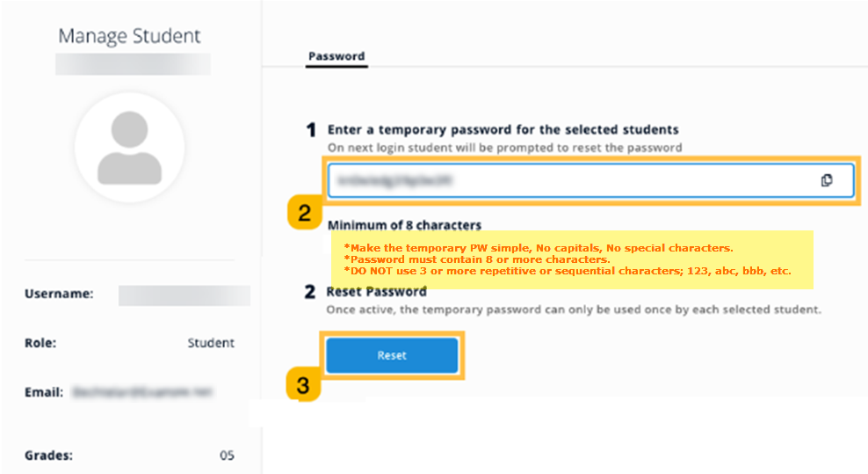The height and width of the screenshot is (474, 868).
Task: Select the blurred username value
Action: [184, 295]
